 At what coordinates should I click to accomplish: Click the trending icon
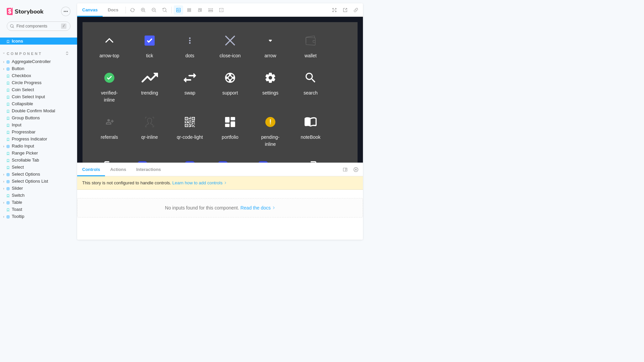150,78
